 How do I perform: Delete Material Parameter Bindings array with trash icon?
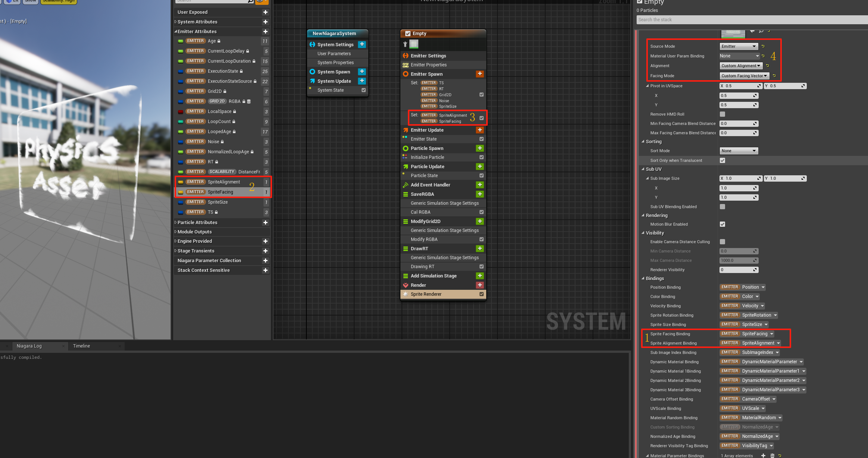(x=772, y=455)
